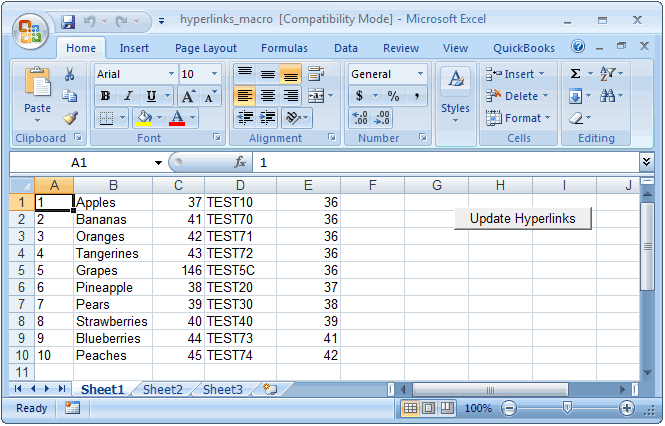Click the Find & Select binoculars icon
The image size is (665, 426).
(607, 96)
